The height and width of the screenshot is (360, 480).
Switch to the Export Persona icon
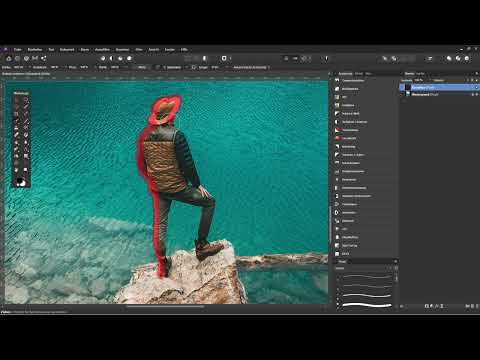click(x=44, y=58)
